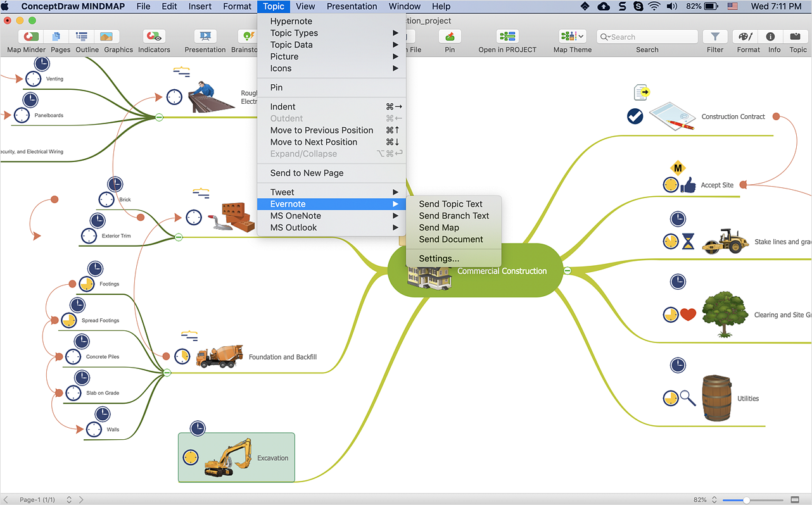The width and height of the screenshot is (812, 505).
Task: Expand the Tweet submenu
Action: [331, 192]
